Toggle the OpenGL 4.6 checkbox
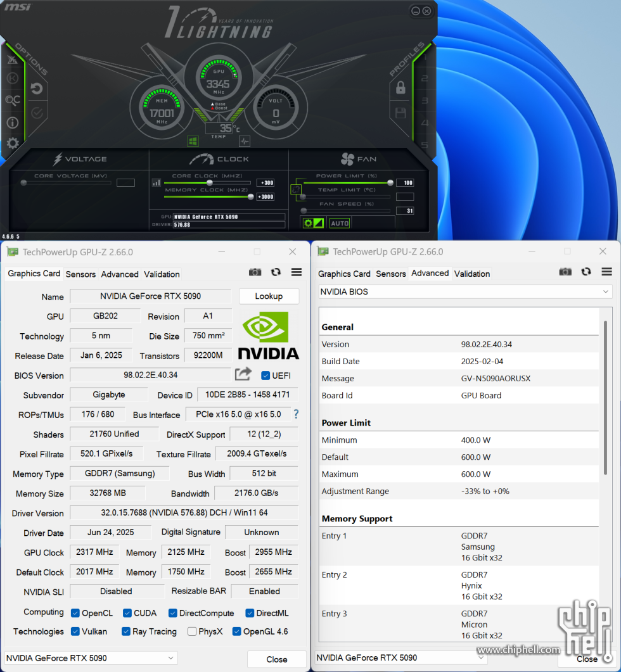This screenshot has width=621, height=672. click(x=236, y=631)
